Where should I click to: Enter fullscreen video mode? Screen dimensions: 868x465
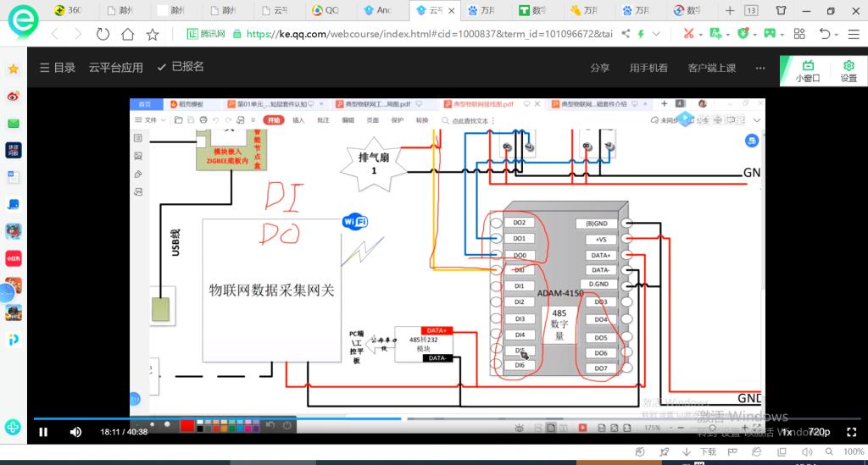point(851,432)
